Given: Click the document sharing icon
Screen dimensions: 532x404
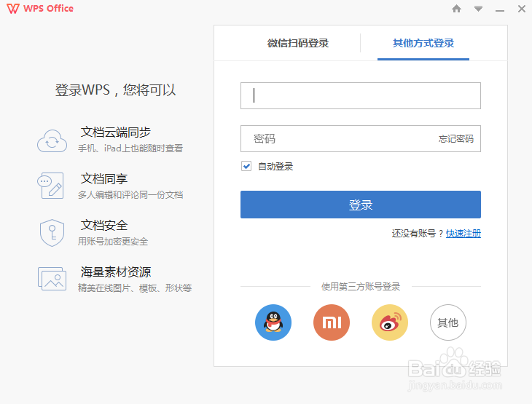Looking at the screenshot, I should 50,186.
